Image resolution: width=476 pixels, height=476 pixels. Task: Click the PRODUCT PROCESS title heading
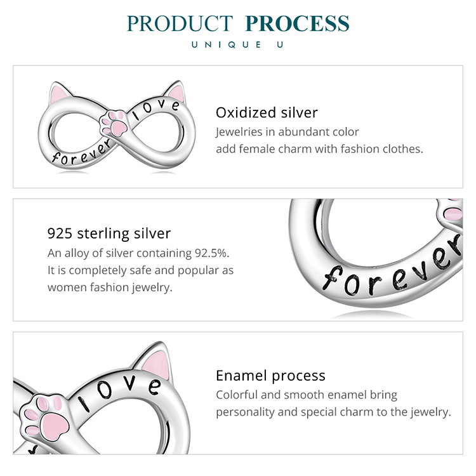pos(238,23)
